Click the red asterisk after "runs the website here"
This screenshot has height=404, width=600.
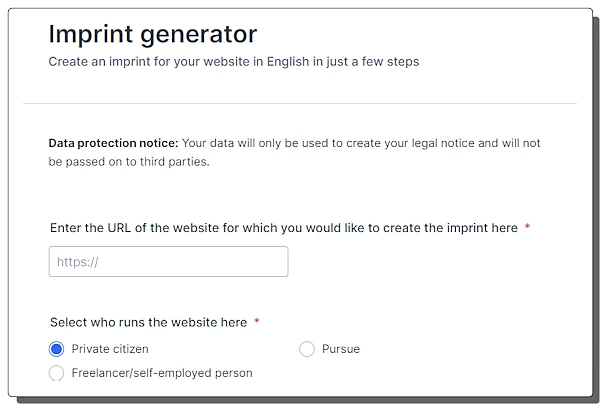coord(257,322)
